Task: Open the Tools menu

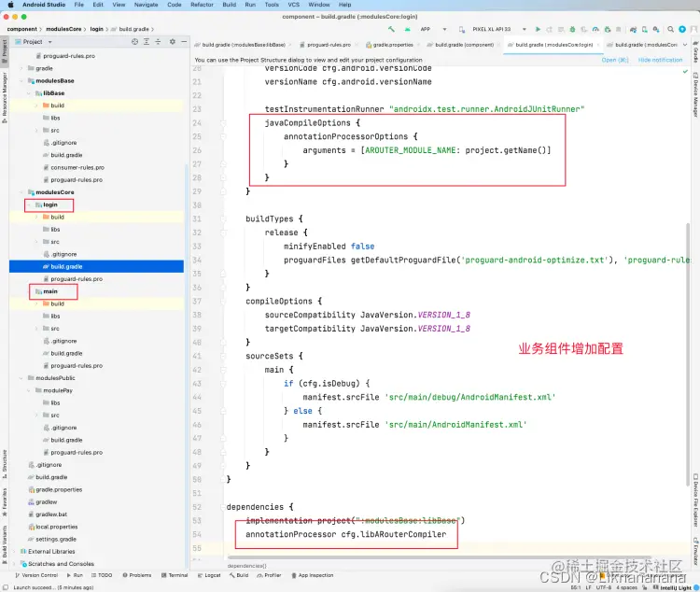Action: (x=272, y=5)
